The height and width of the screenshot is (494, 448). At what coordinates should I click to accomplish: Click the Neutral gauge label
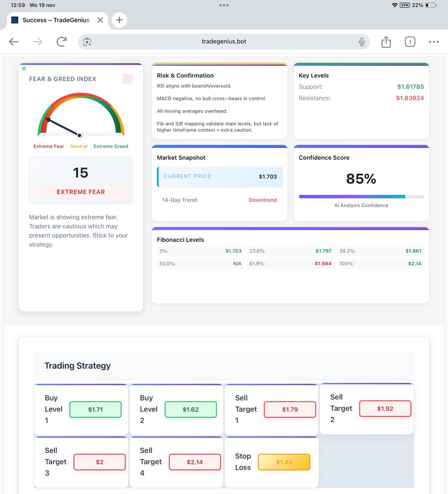click(79, 146)
